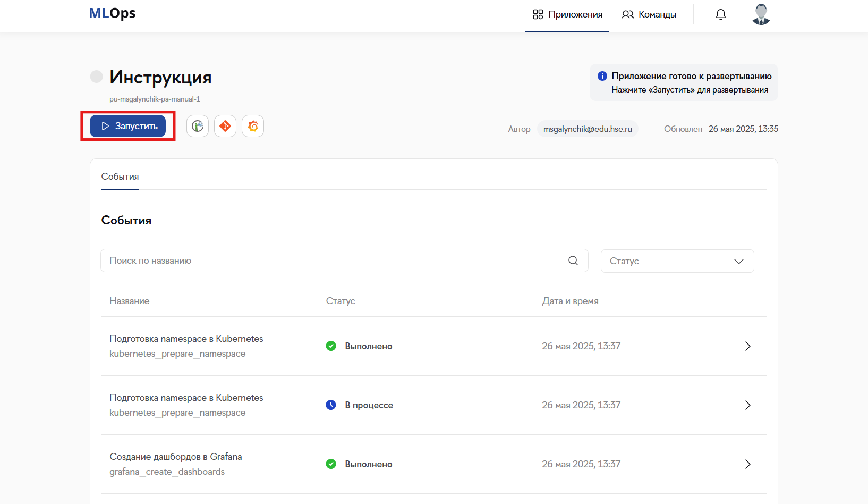Open the Grafana dashboard icon

click(253, 127)
